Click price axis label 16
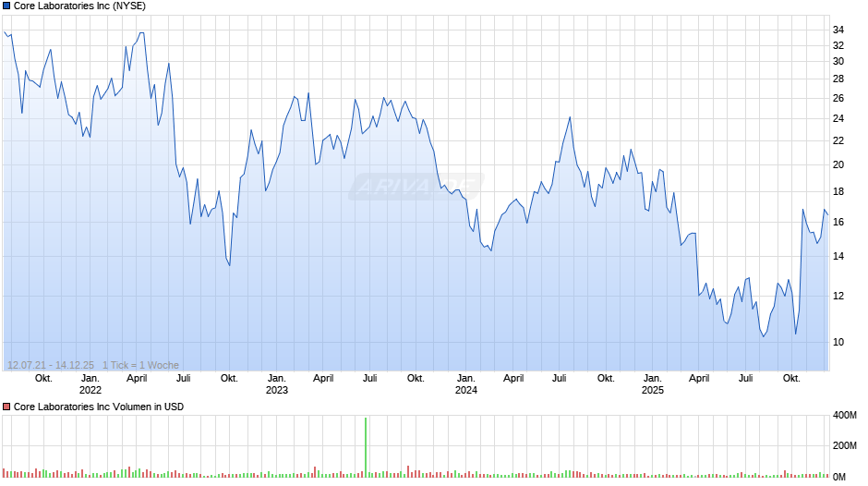The width and height of the screenshot is (868, 486). (x=838, y=223)
